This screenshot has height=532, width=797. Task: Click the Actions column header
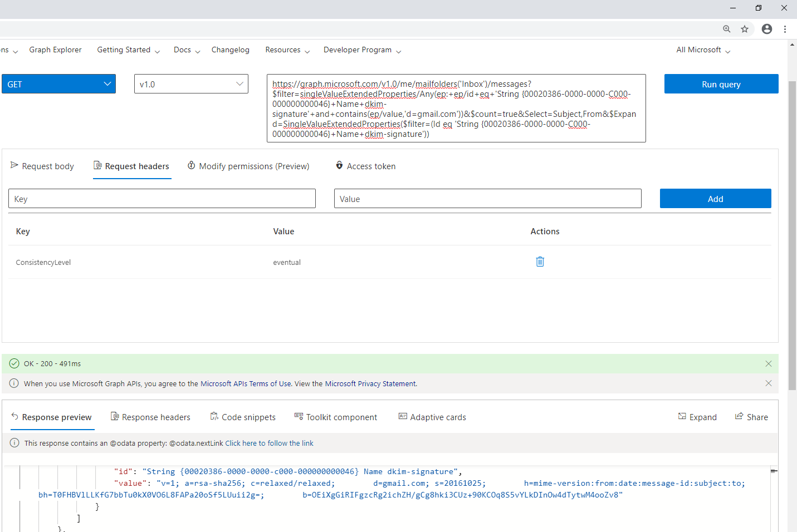tap(545, 231)
